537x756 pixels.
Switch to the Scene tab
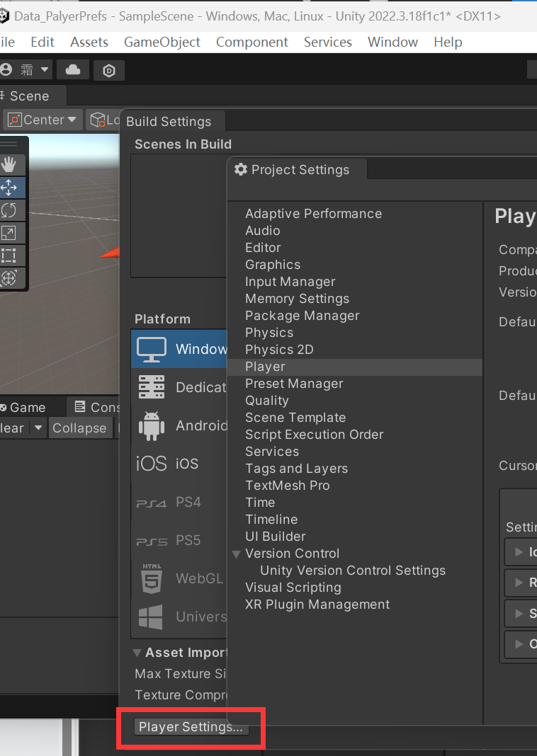[x=31, y=96]
